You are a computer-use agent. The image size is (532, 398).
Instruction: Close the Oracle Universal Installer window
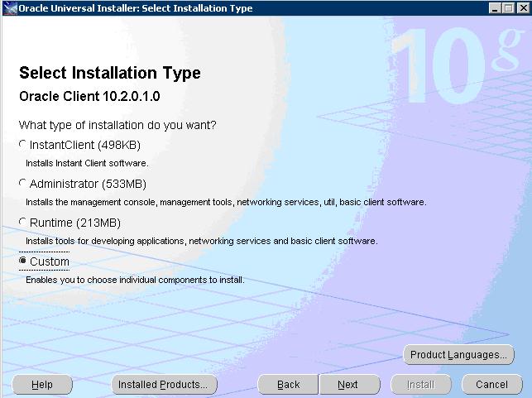point(523,8)
